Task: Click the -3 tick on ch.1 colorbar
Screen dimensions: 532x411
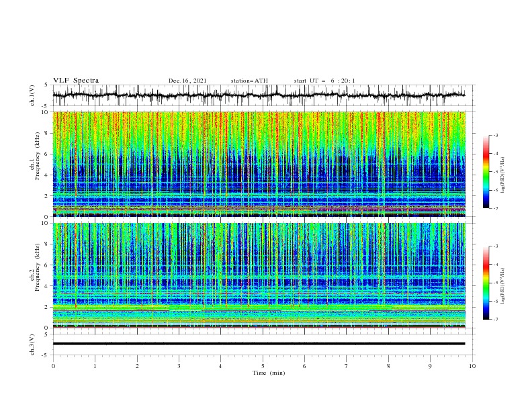Action: click(495, 135)
